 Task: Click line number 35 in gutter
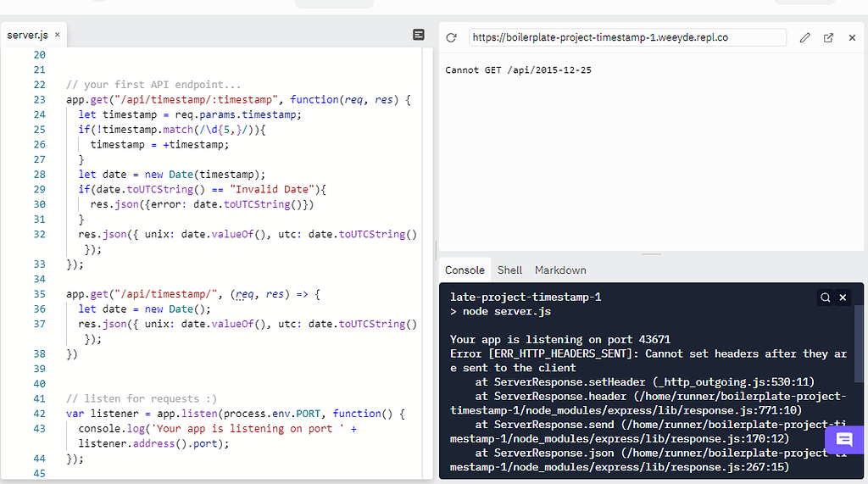point(39,294)
